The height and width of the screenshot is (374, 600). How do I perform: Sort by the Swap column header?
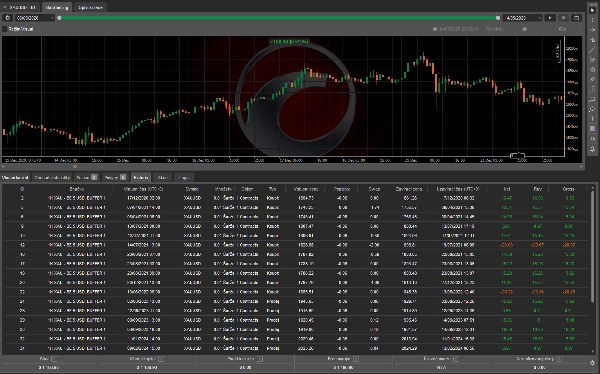click(374, 189)
